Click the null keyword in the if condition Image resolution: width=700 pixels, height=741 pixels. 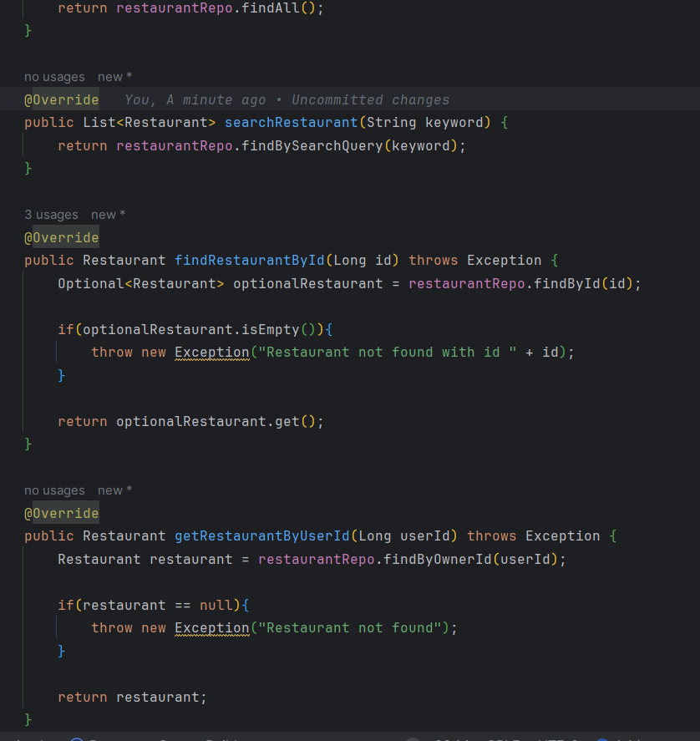click(x=216, y=606)
